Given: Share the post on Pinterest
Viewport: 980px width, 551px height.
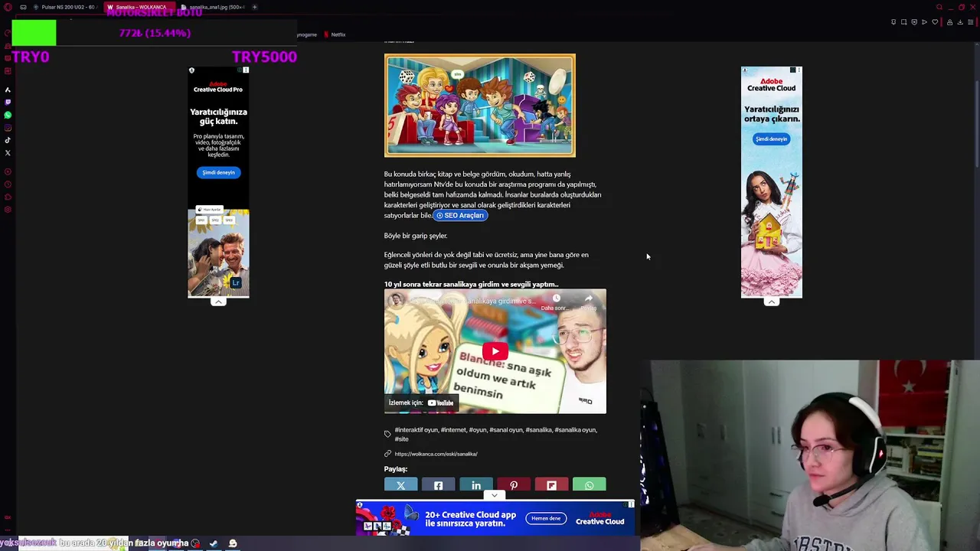Looking at the screenshot, I should click(514, 485).
